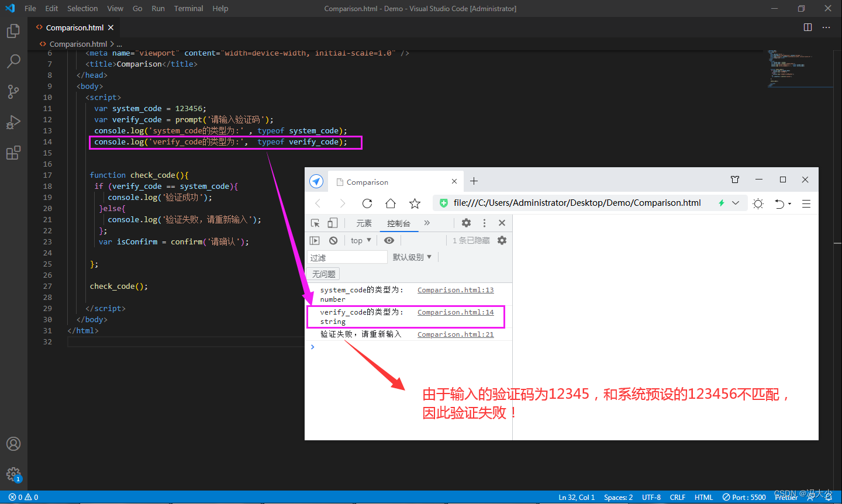842x504 pixels.
Task: Click the Ln 32, Col 1 status item
Action: (x=577, y=498)
